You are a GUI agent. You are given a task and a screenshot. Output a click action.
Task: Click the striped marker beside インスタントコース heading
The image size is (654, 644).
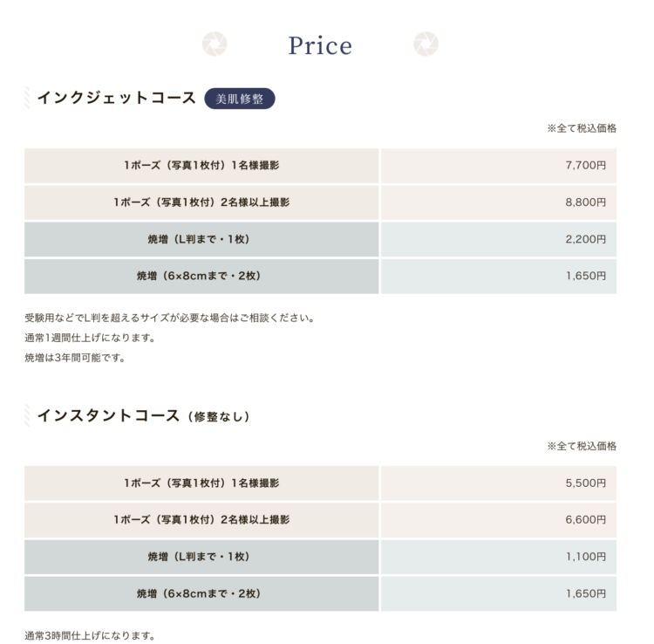click(27, 415)
